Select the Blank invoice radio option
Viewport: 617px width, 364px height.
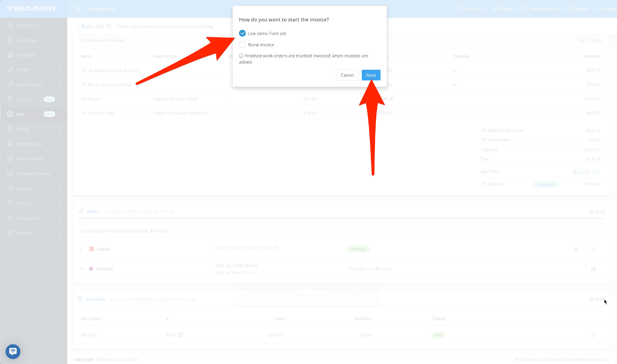242,45
